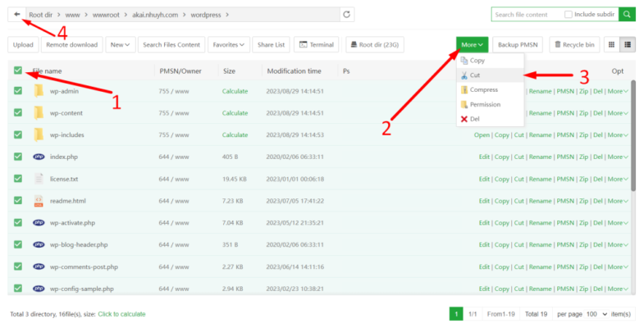The height and width of the screenshot is (328, 644).
Task: Open Remote download
Action: [x=72, y=45]
